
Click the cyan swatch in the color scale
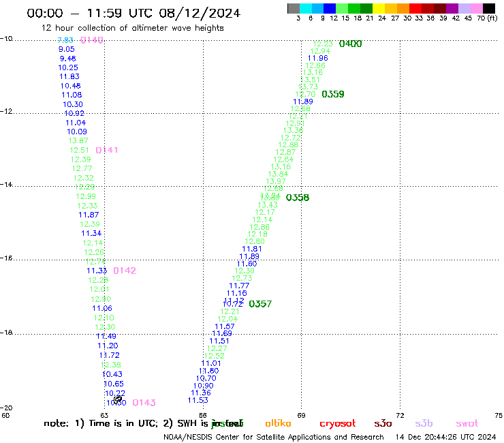click(306, 8)
